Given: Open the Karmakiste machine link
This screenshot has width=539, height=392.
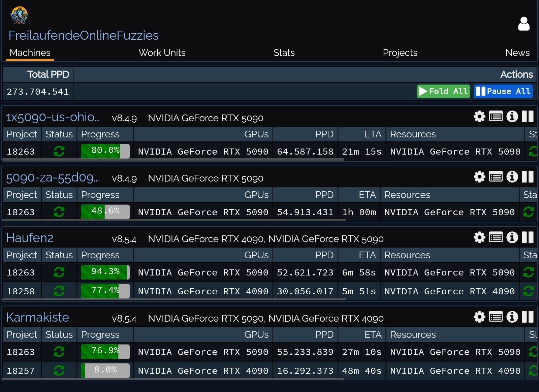Looking at the screenshot, I should click(37, 317).
